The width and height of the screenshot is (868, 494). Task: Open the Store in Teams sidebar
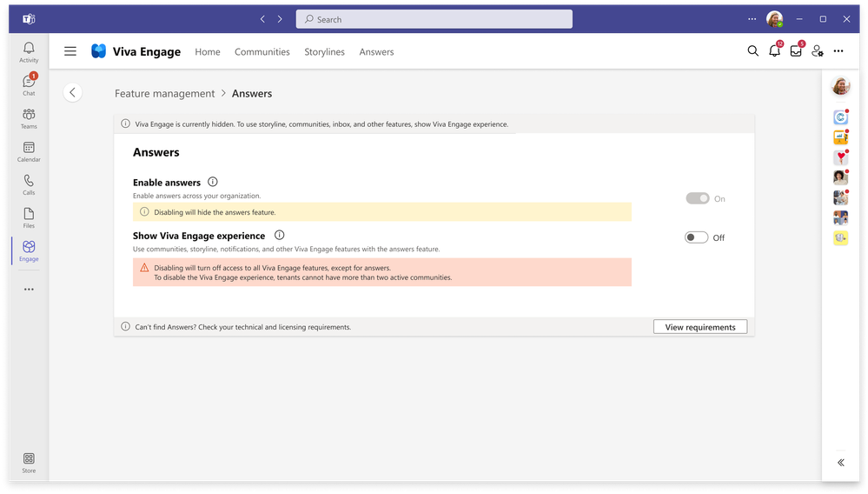tap(29, 463)
